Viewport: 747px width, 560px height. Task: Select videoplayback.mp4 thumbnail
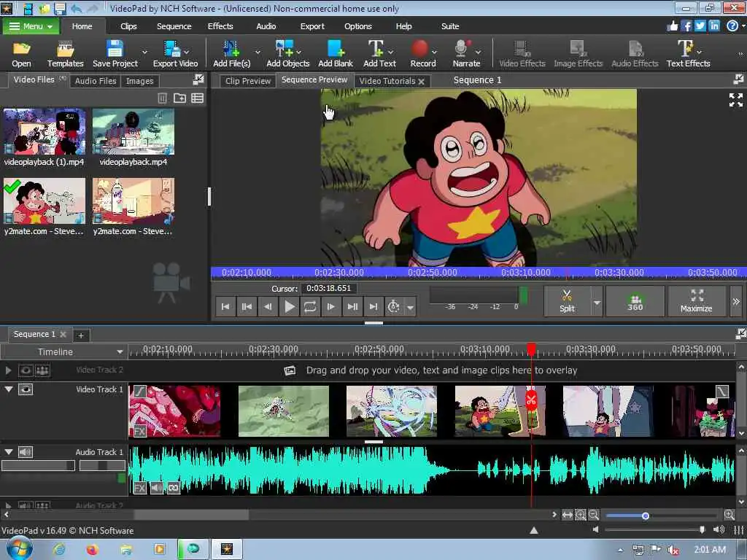click(x=133, y=131)
